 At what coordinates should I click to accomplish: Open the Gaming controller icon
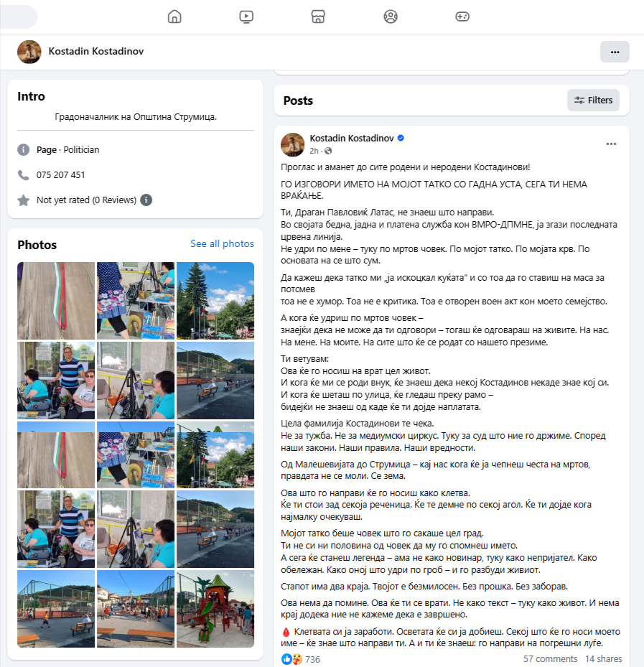(x=462, y=17)
